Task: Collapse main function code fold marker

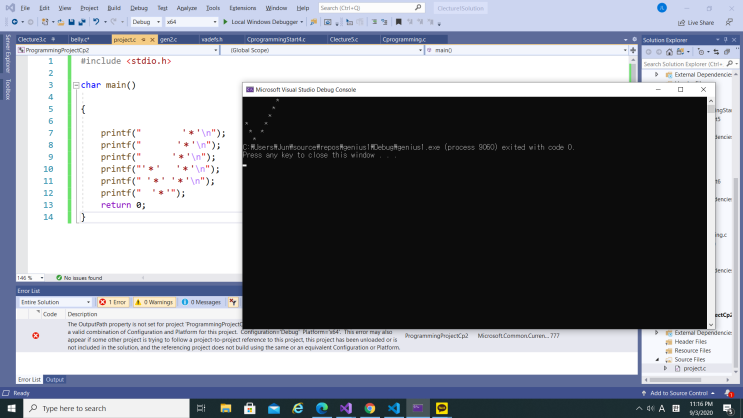Action: [x=76, y=85]
